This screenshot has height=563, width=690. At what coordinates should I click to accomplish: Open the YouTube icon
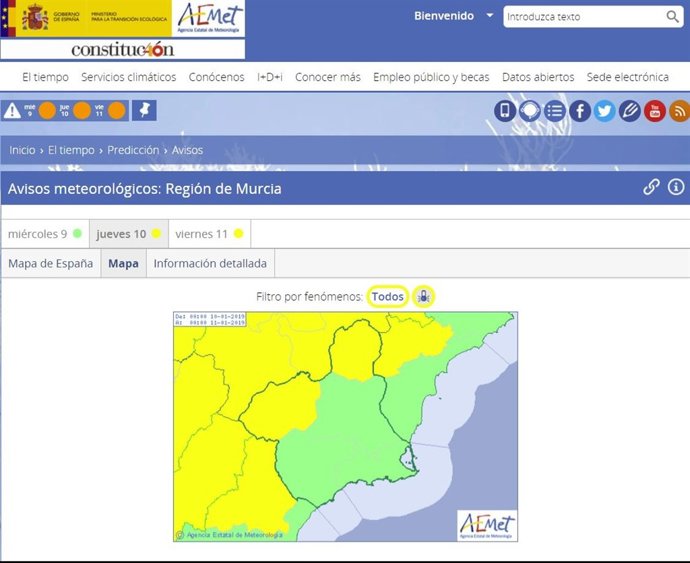coord(655,110)
